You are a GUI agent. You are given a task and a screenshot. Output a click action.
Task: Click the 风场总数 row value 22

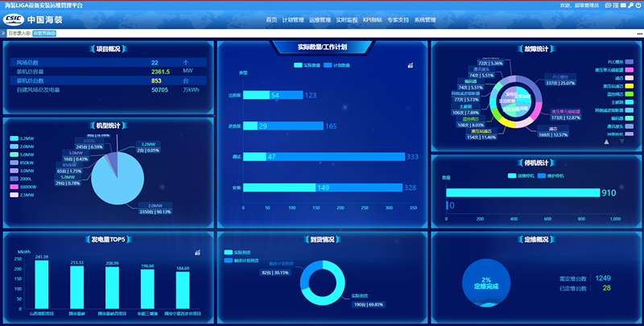155,63
